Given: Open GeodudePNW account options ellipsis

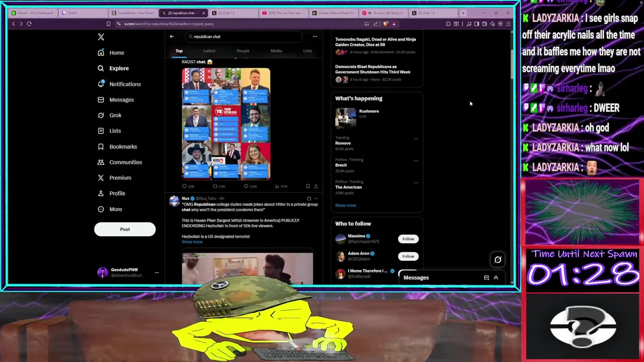Looking at the screenshot, I should pyautogui.click(x=156, y=273).
